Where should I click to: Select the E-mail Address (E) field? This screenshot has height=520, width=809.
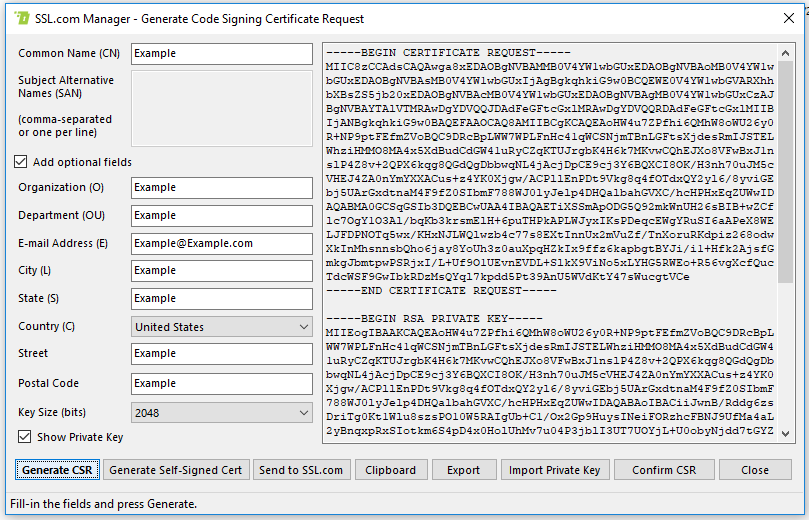222,243
